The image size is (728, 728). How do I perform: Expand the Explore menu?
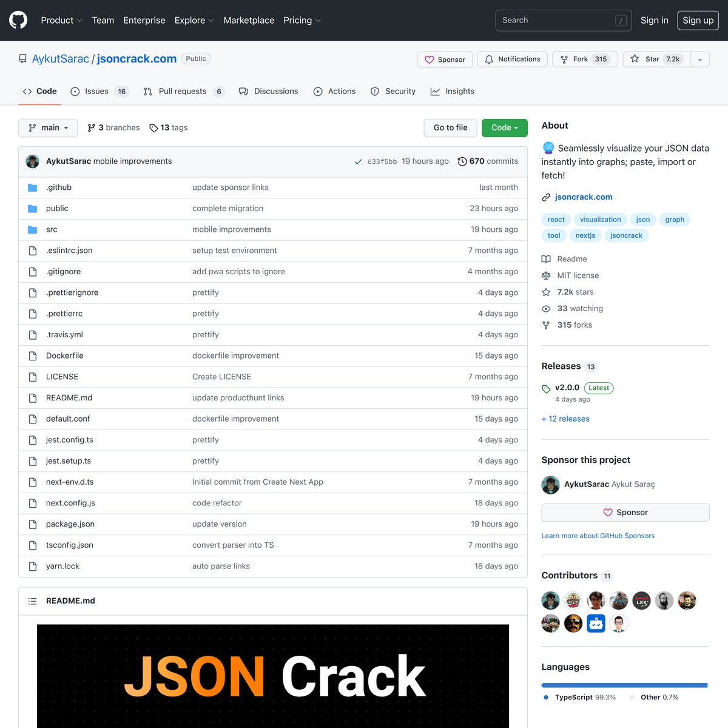coord(194,20)
